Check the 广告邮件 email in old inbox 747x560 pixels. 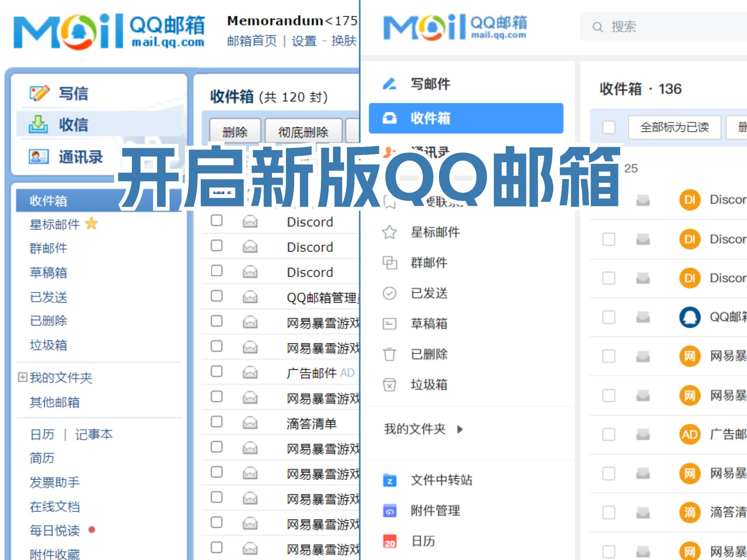217,371
